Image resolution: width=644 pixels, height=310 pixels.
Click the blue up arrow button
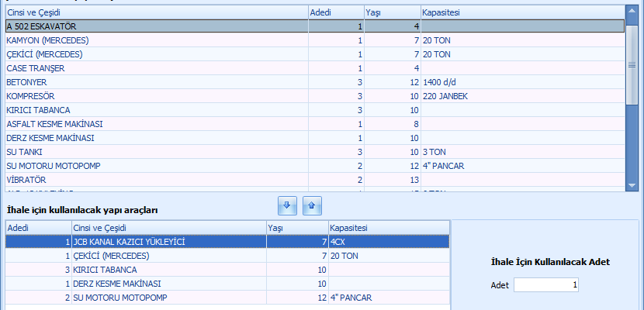311,205
